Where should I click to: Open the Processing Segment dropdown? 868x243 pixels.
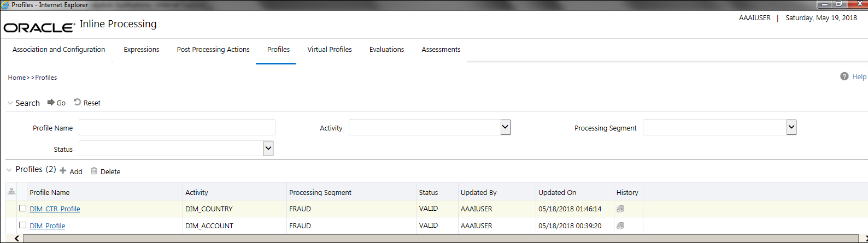pos(791,127)
